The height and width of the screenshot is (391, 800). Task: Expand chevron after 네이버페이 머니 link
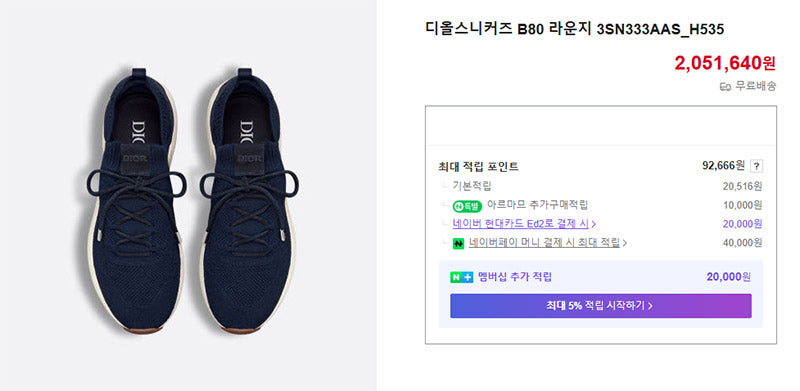click(x=624, y=243)
